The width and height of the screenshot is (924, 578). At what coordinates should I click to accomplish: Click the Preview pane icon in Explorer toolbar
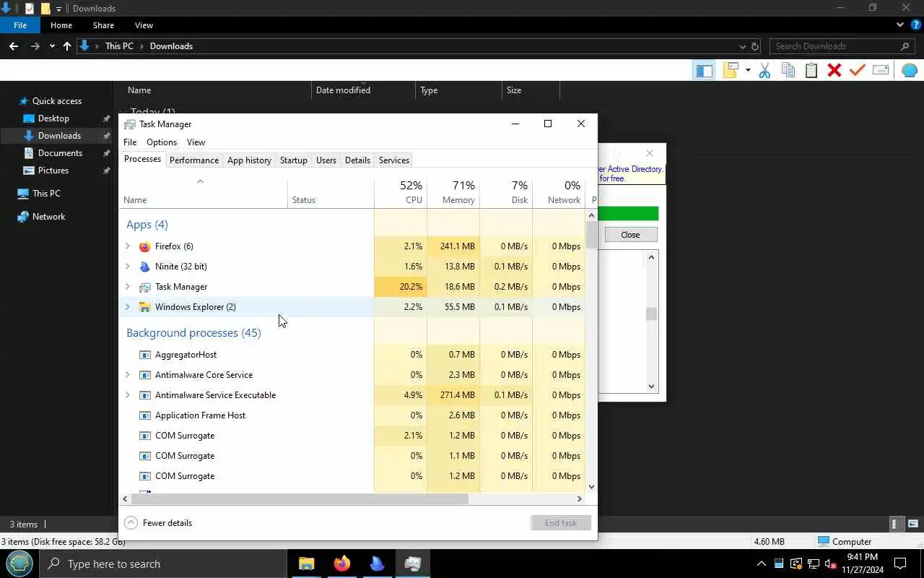pos(704,70)
